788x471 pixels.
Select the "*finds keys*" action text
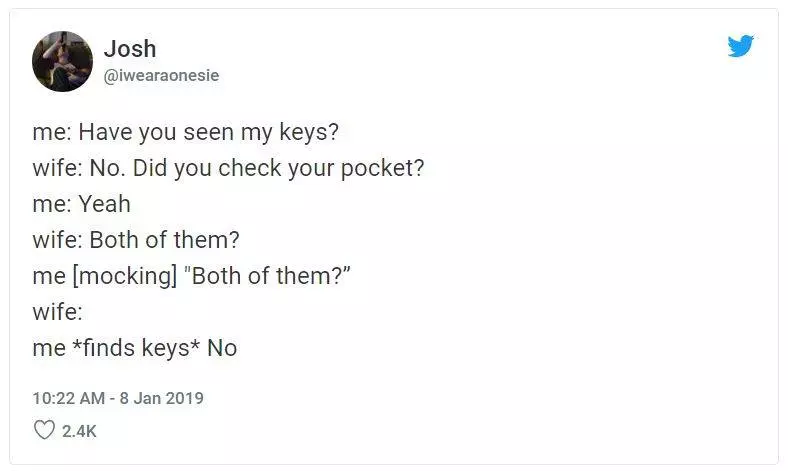[x=137, y=348]
